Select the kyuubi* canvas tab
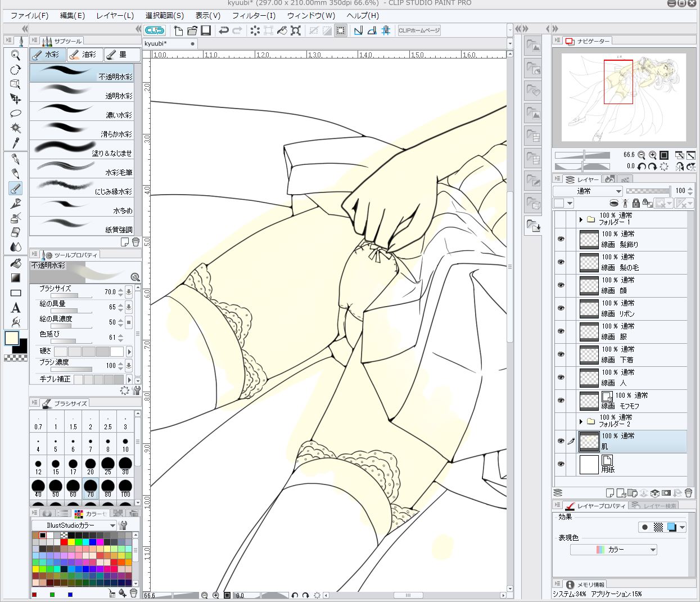700x602 pixels. tap(171, 43)
